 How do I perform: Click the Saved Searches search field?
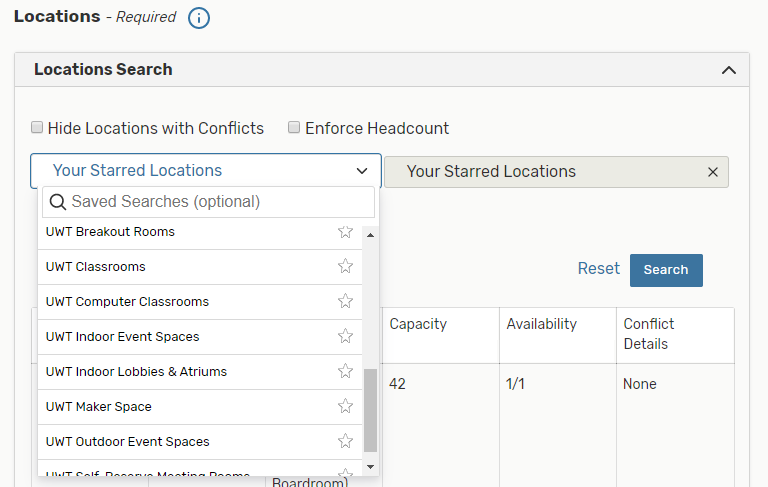[x=215, y=202]
